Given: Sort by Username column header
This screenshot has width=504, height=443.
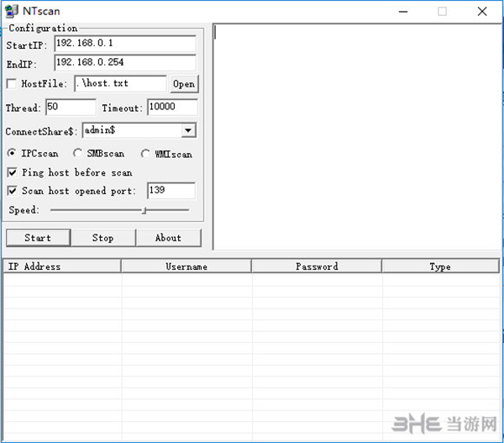Looking at the screenshot, I should (x=186, y=266).
